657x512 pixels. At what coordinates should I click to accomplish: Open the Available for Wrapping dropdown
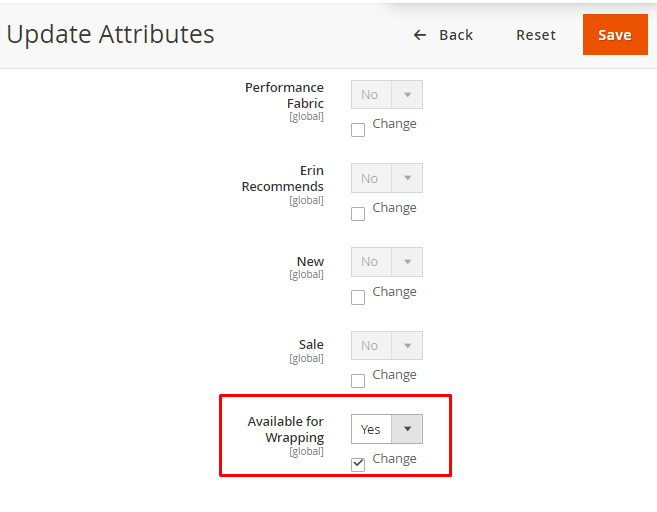coord(386,429)
